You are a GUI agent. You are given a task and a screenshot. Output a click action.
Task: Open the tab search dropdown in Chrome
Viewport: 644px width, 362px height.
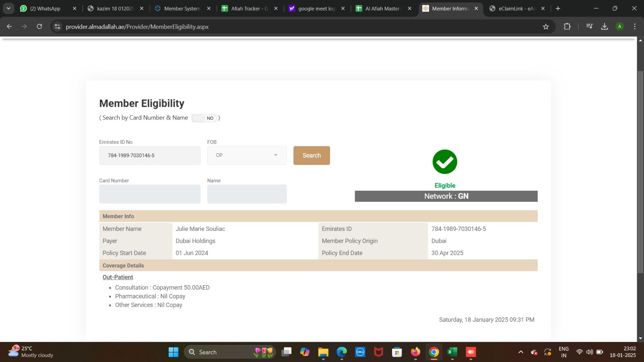click(8, 8)
